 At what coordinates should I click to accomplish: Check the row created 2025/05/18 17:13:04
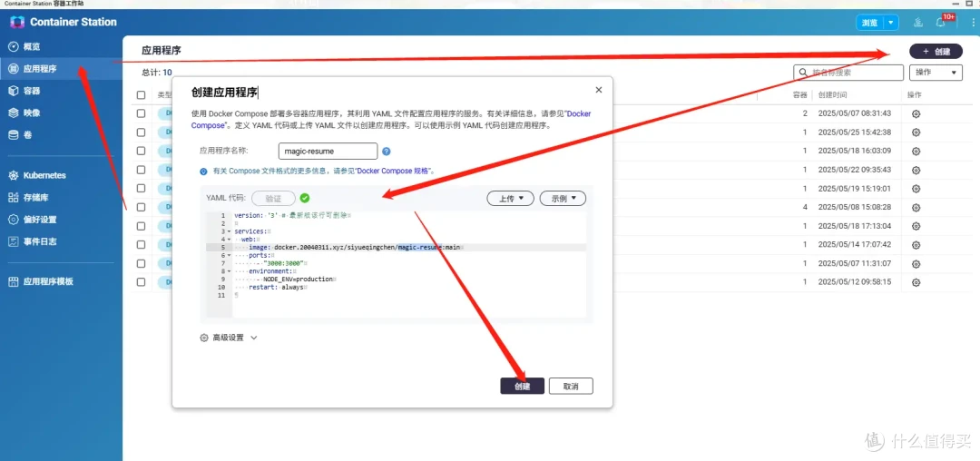142,226
